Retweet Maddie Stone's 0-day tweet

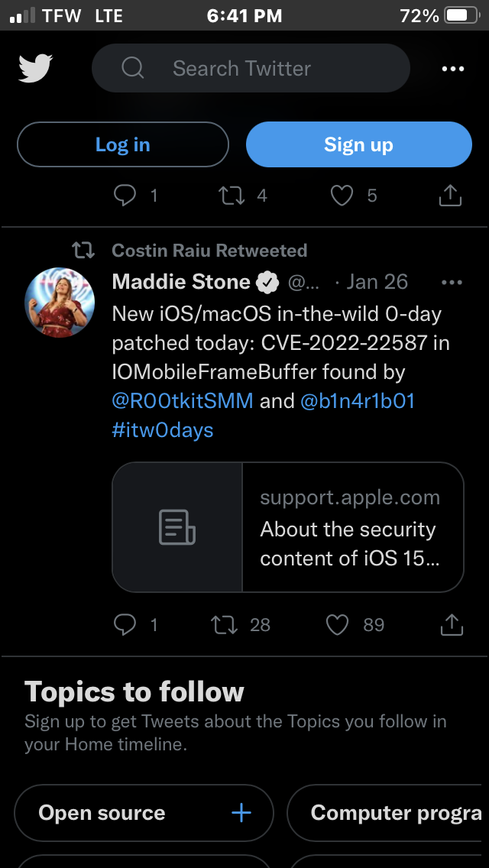pyautogui.click(x=224, y=625)
